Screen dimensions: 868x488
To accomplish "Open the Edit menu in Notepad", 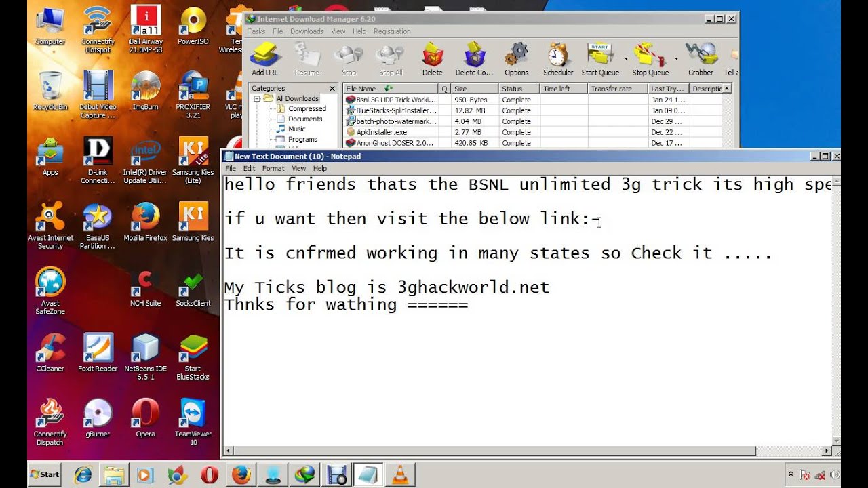I will point(249,168).
